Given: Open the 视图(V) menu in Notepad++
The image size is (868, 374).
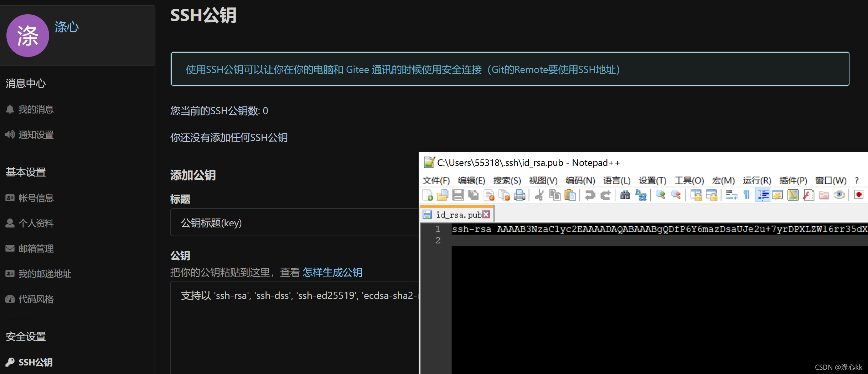Looking at the screenshot, I should pyautogui.click(x=543, y=180).
